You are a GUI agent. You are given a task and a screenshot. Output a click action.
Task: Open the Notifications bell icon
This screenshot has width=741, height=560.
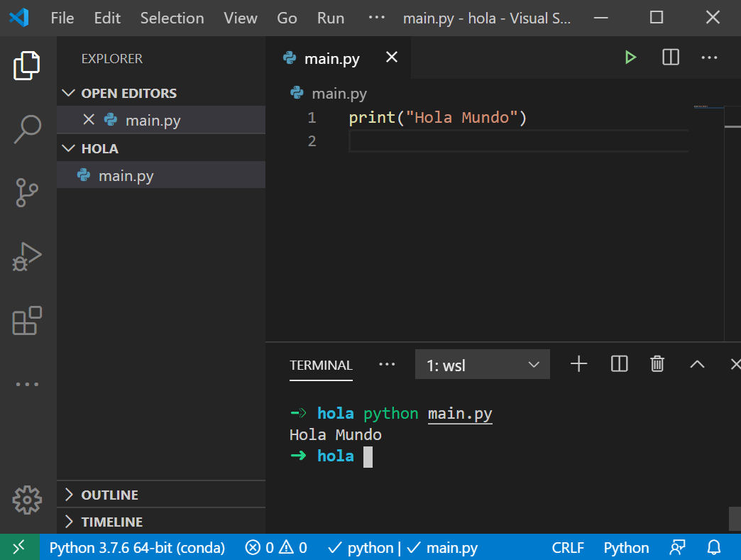(x=713, y=548)
